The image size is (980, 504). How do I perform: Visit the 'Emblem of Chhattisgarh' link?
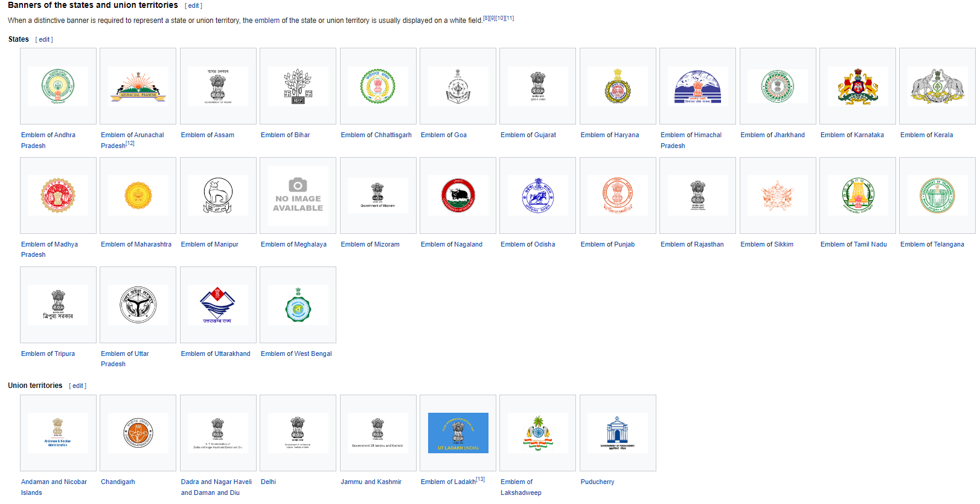point(376,135)
